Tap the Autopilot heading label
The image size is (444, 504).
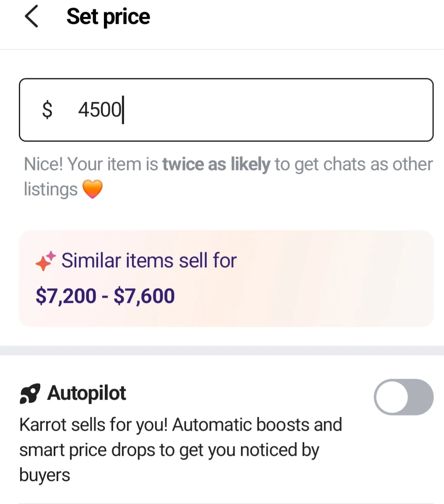[x=86, y=393]
